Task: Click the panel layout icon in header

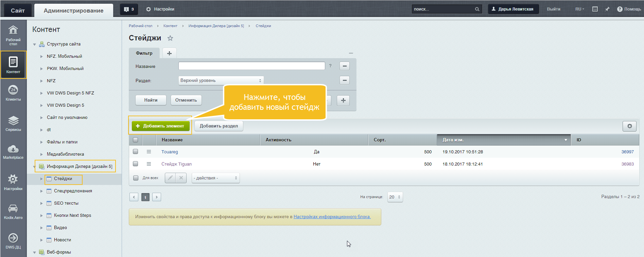Action: tap(595, 9)
